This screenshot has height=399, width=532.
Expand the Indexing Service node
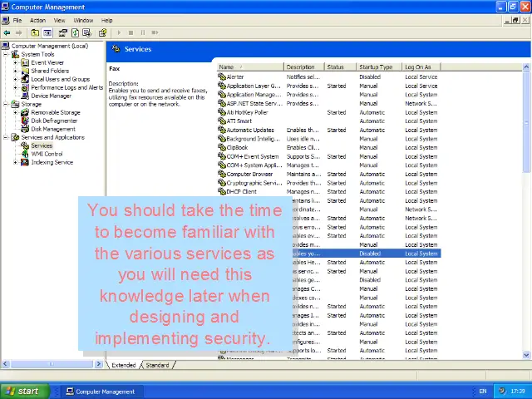point(15,162)
